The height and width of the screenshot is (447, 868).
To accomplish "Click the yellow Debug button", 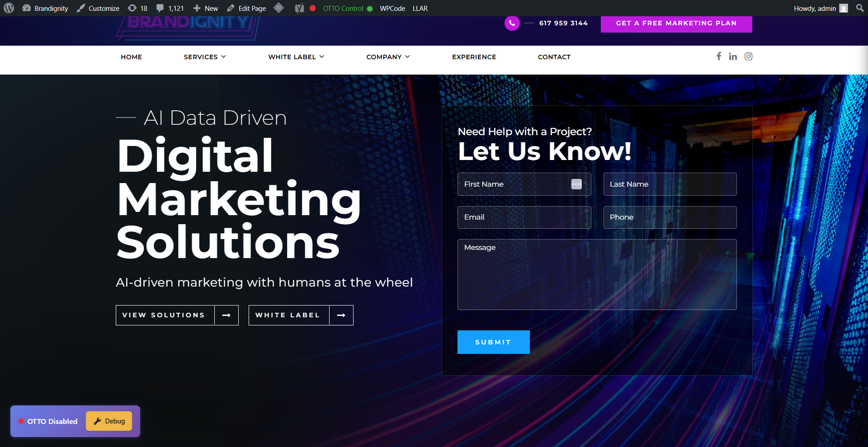I will [109, 421].
